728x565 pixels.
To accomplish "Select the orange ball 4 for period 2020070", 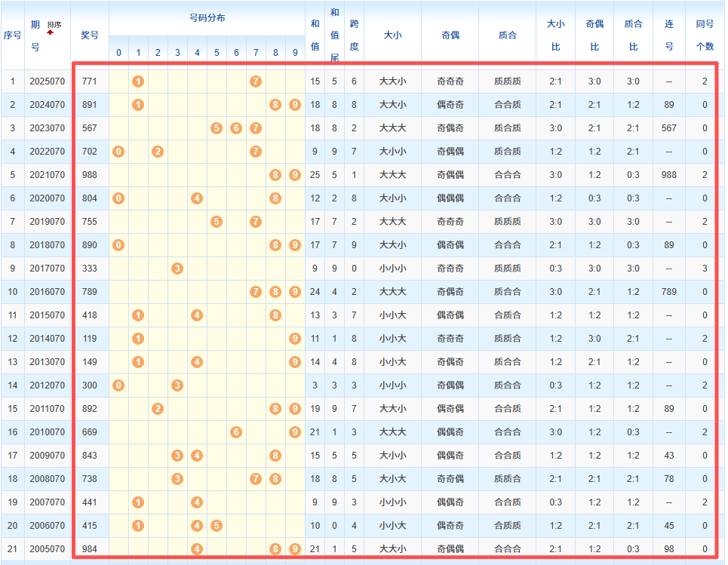I will (197, 198).
